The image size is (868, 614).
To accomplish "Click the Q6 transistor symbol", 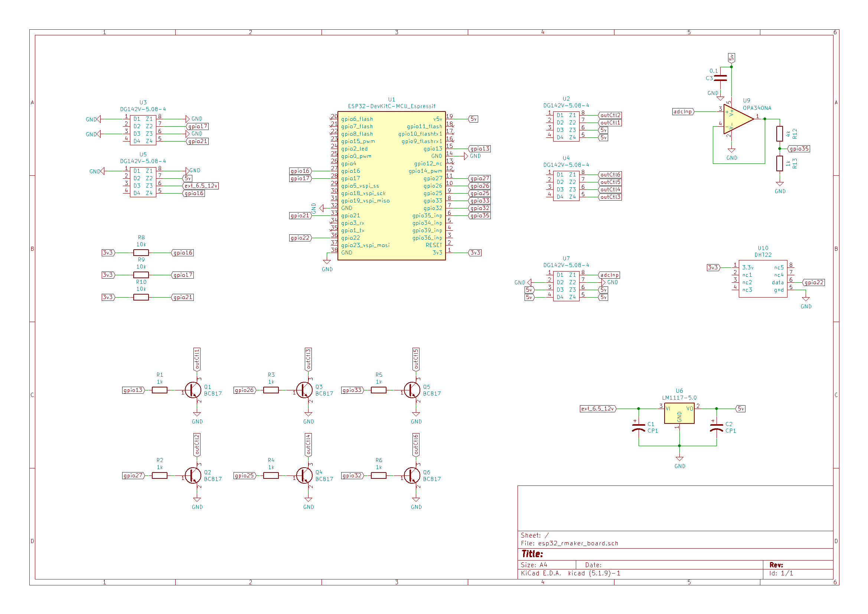I will tap(412, 475).
